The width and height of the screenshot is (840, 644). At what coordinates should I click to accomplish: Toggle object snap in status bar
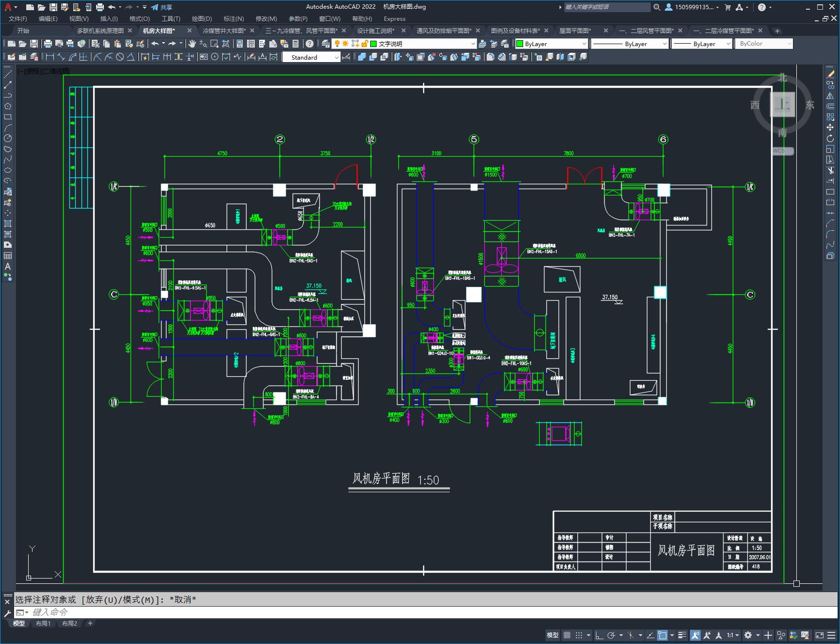pos(662,635)
